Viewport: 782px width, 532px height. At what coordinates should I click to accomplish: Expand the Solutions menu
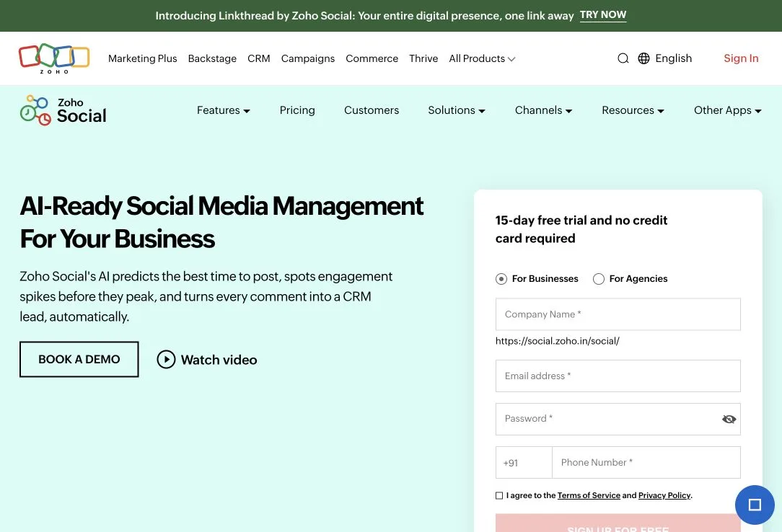[457, 110]
